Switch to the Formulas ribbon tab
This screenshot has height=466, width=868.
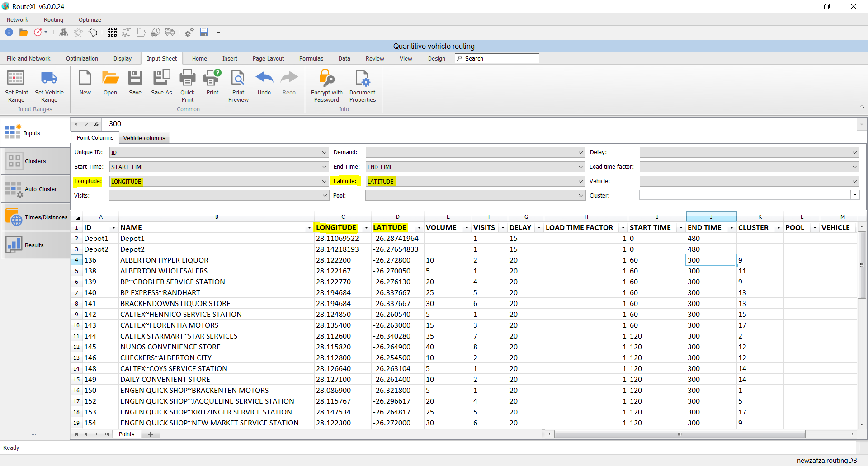click(x=311, y=58)
